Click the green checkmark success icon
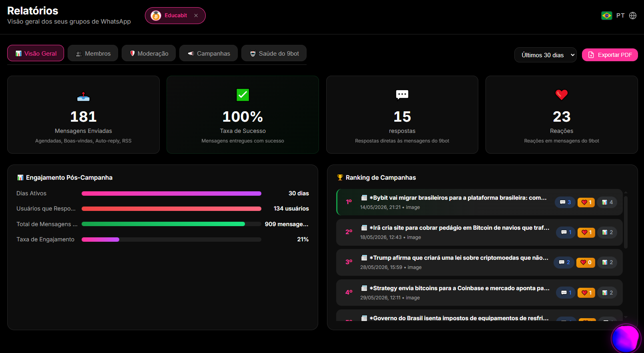Viewport: 644px width, 353px height. pos(243,95)
